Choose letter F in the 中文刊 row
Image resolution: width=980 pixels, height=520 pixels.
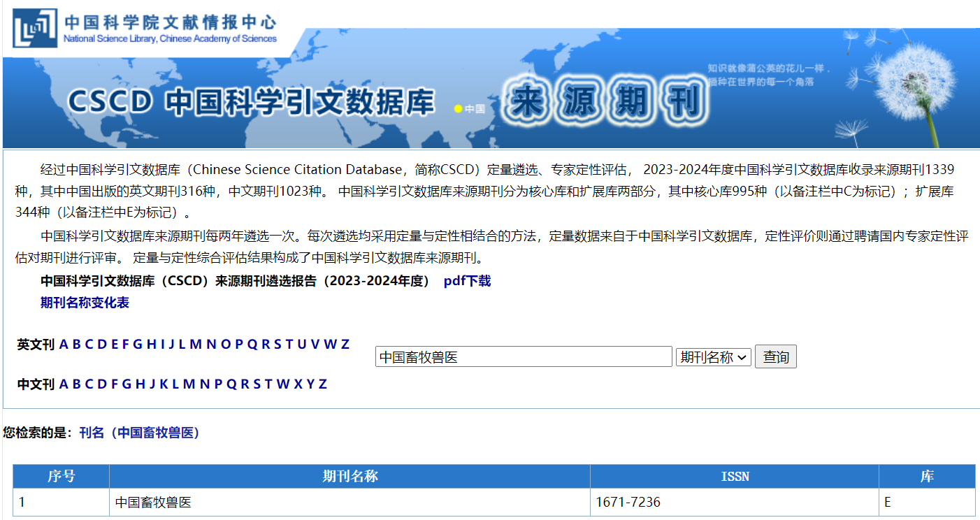pyautogui.click(x=115, y=384)
